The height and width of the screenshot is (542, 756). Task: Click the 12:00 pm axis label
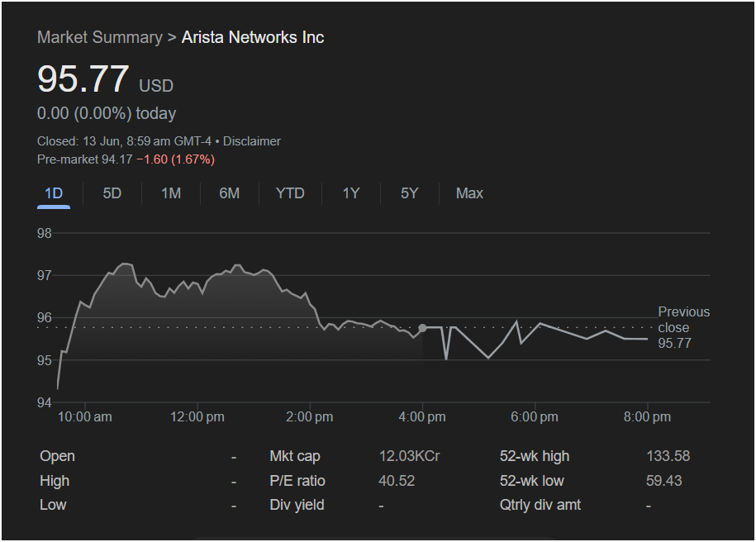click(x=197, y=417)
